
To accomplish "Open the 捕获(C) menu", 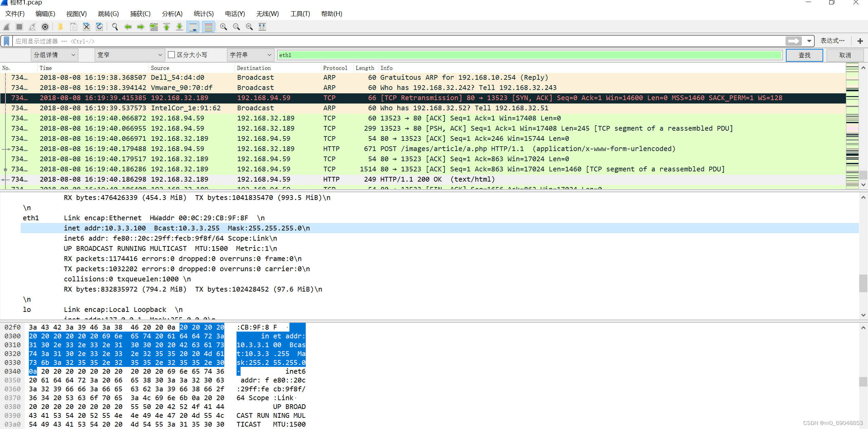I will click(140, 14).
